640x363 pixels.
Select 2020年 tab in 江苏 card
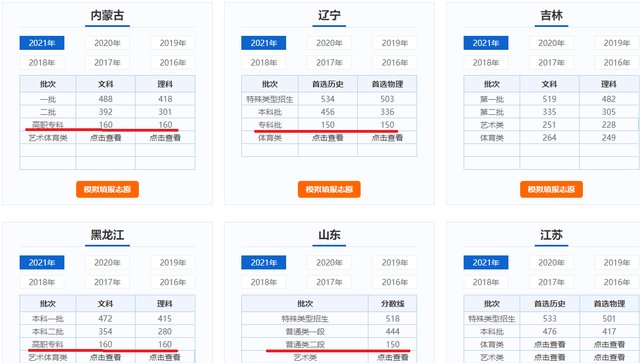[x=551, y=263]
